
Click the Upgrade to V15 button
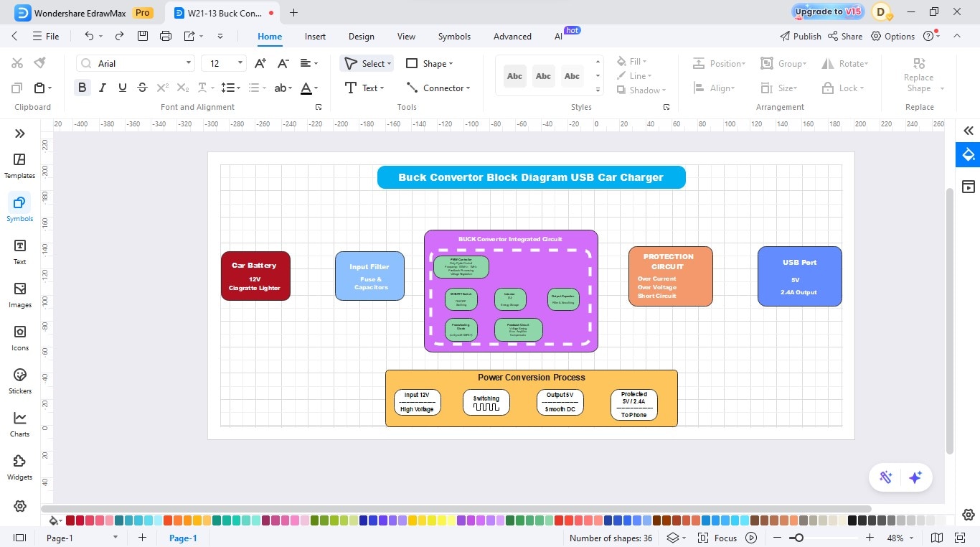tap(828, 12)
